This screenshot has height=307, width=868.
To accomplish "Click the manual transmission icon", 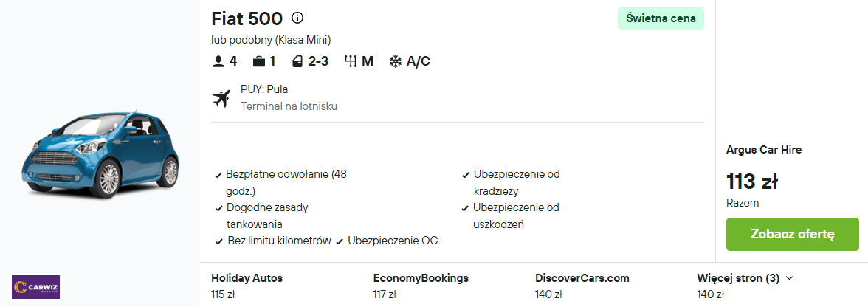I will click(351, 61).
